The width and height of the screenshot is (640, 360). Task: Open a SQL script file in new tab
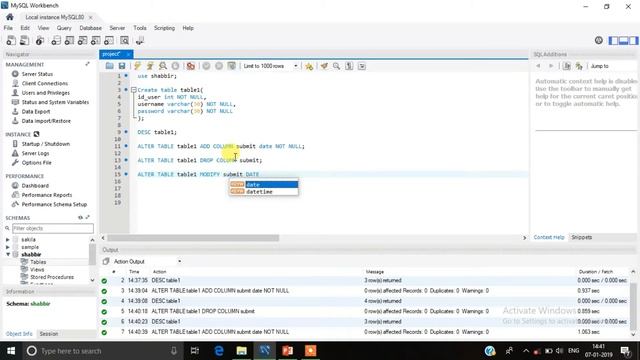coord(24,40)
